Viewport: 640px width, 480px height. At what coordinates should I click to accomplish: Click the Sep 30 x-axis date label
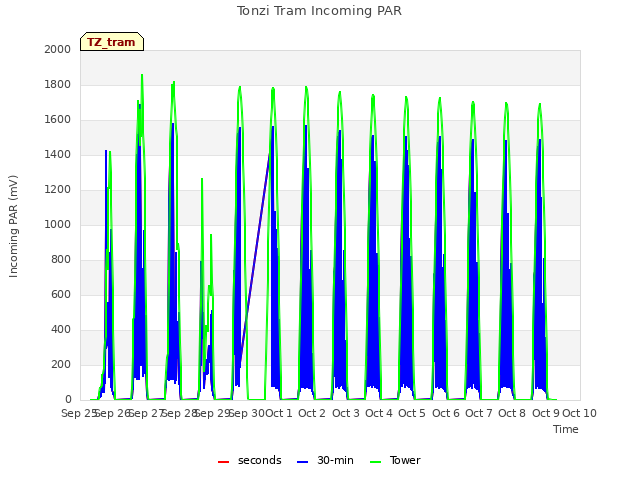coord(247,413)
